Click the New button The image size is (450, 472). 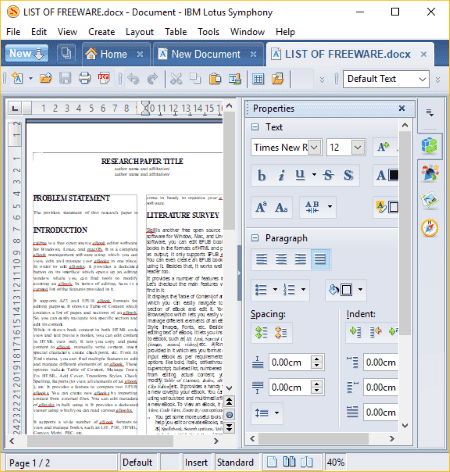(26, 53)
